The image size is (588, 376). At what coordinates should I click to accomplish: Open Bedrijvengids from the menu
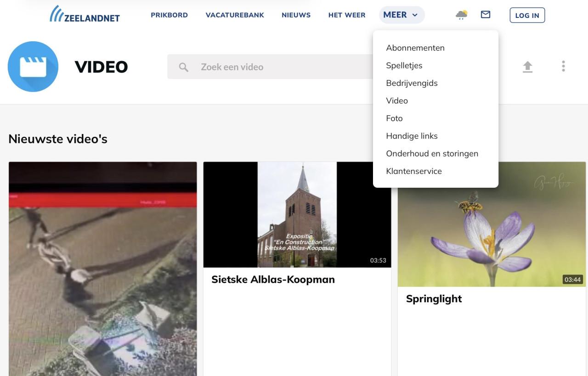point(412,83)
